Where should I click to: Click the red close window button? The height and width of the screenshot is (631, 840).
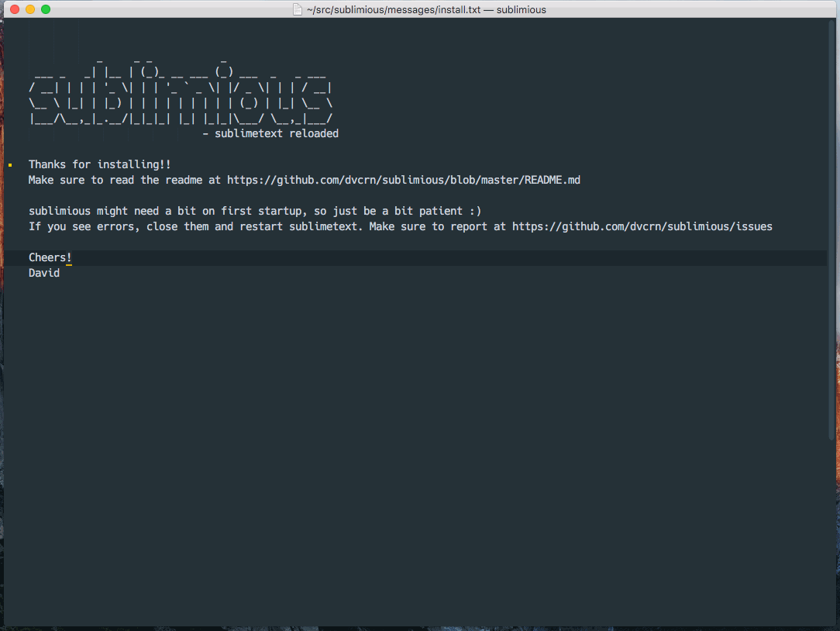point(15,9)
